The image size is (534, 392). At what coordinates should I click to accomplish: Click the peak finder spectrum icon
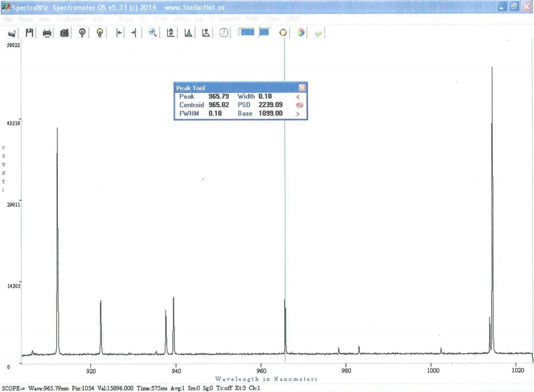tap(188, 32)
